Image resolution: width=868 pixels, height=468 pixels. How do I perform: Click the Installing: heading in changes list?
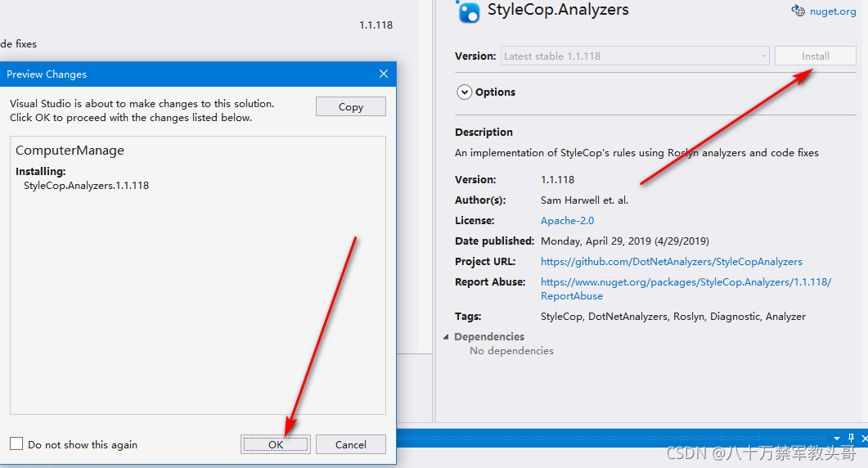(x=40, y=171)
